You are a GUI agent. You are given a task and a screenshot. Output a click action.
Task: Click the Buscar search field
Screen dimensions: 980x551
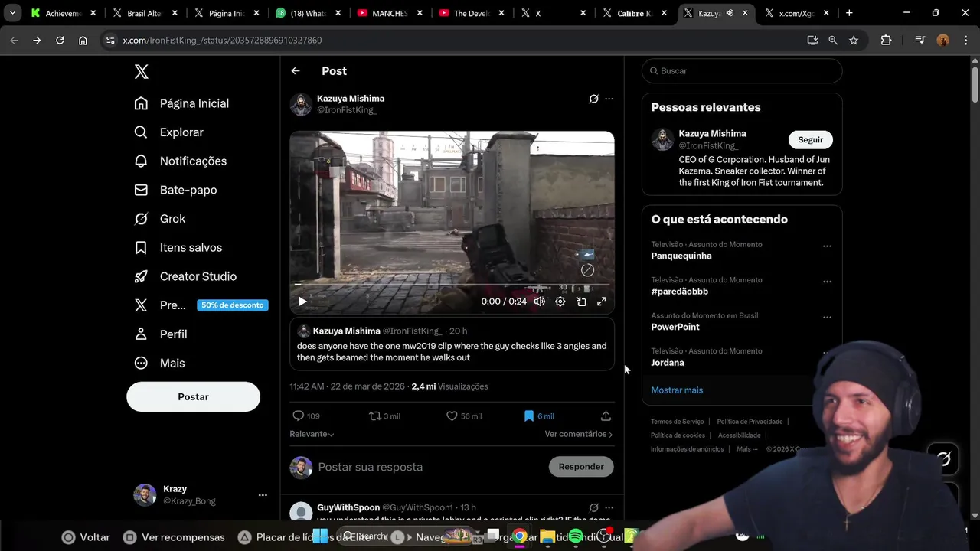pyautogui.click(x=742, y=70)
